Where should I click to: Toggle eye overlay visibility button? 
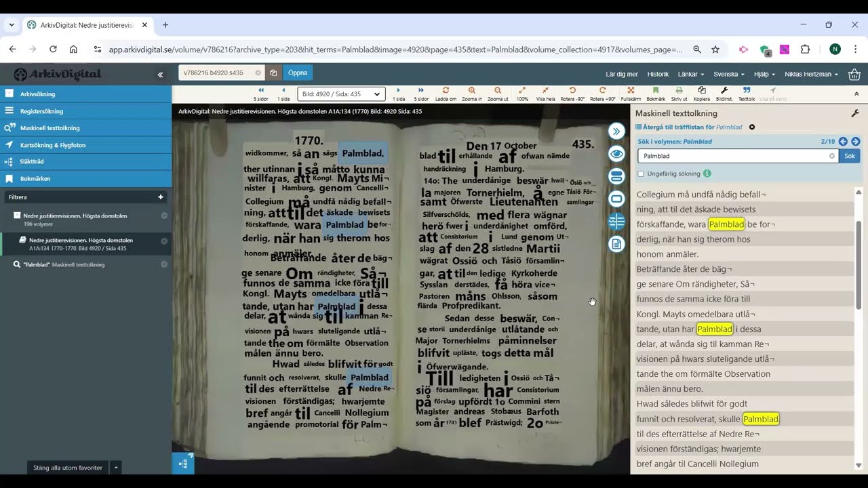(616, 154)
